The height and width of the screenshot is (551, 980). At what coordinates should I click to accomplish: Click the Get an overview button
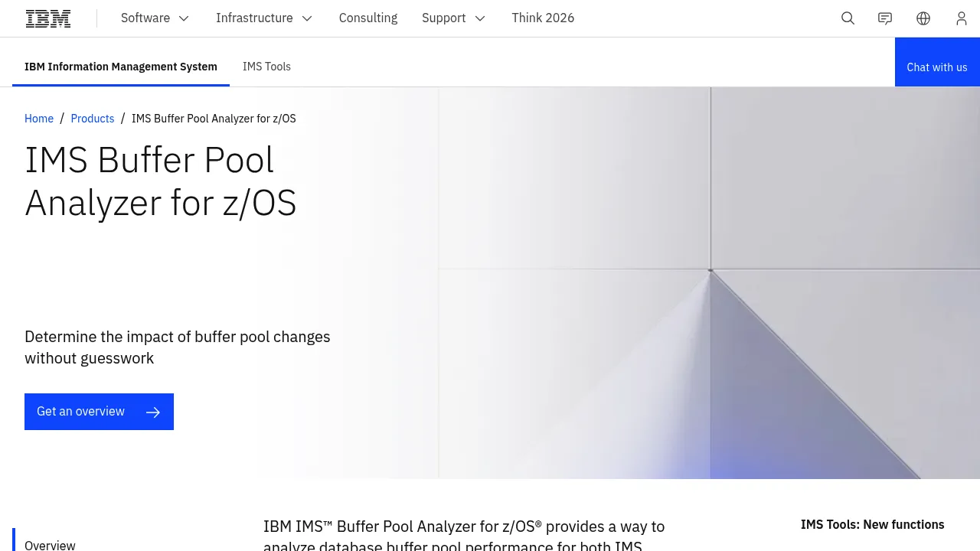coord(99,412)
